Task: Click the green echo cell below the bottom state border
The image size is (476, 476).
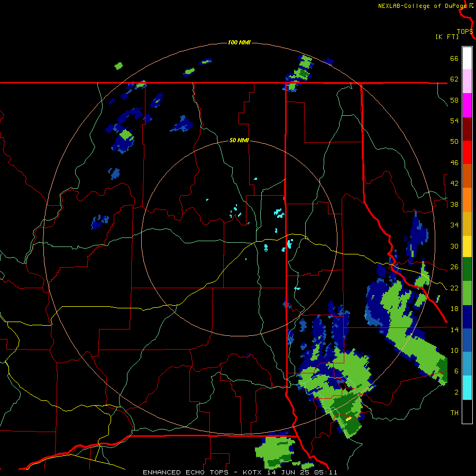Action: [x=276, y=452]
